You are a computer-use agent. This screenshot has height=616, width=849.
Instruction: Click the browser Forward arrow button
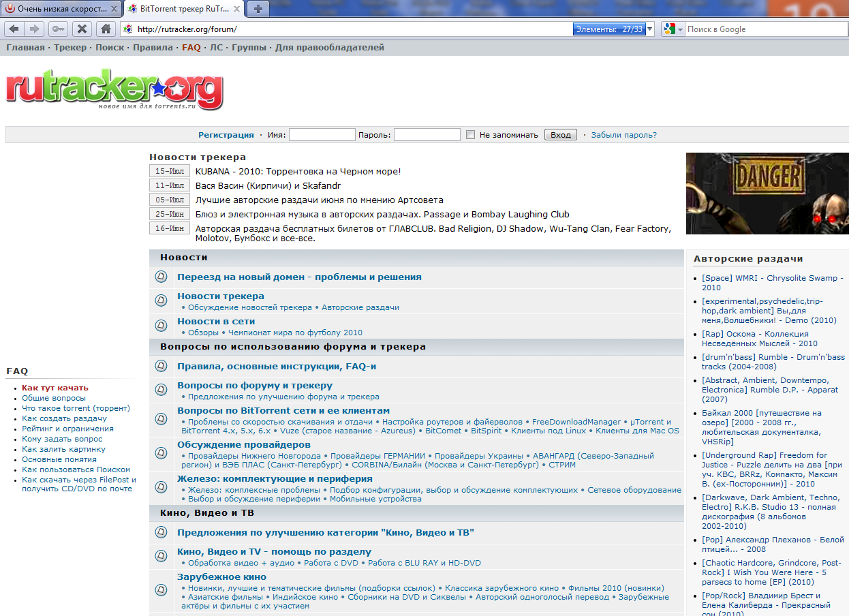coord(35,29)
